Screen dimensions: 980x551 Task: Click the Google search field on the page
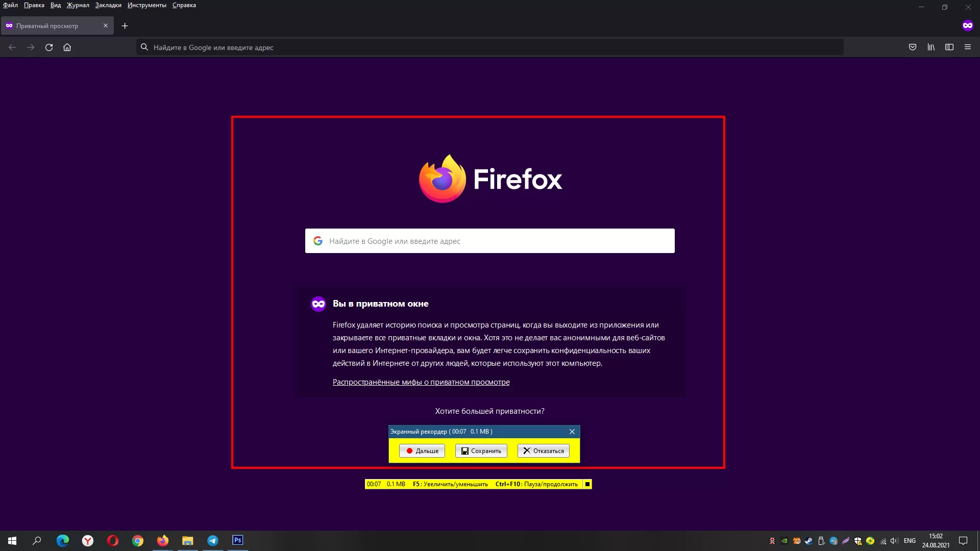tap(490, 241)
